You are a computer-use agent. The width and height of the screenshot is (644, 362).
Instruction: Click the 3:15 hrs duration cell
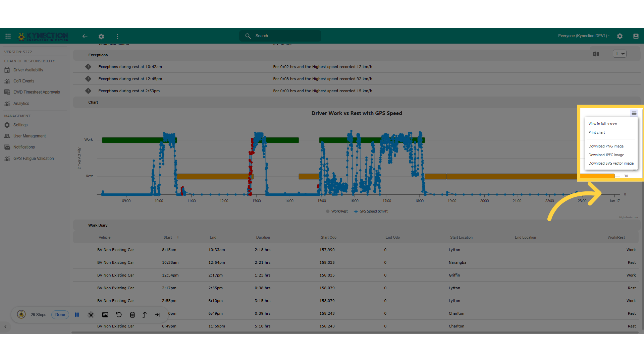coord(262,301)
